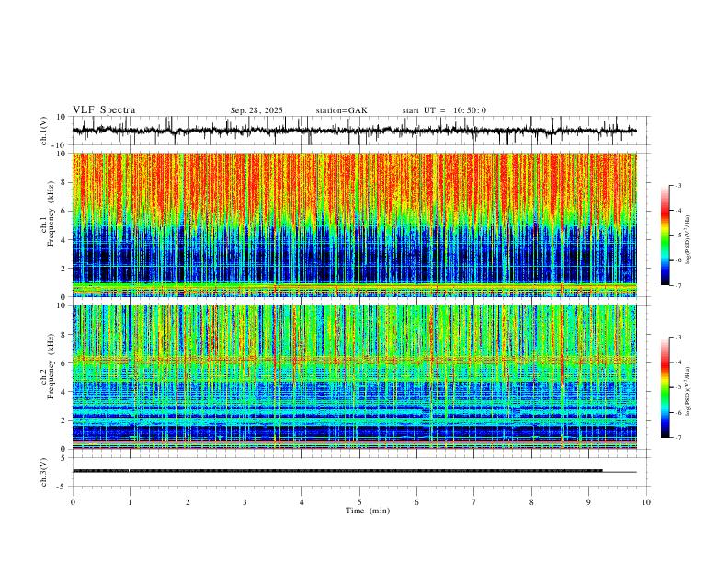Click the "5" tick on ch.3(V) axis
The image size is (728, 563).
click(64, 458)
